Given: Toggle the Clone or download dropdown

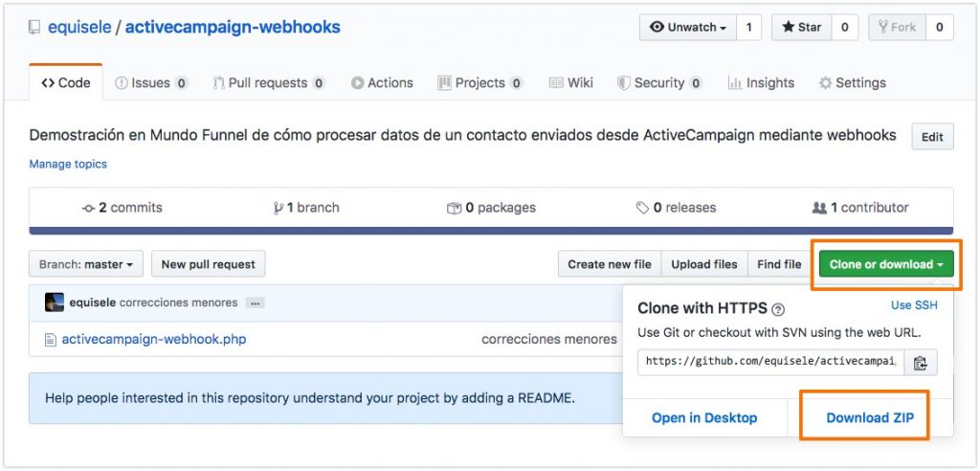Looking at the screenshot, I should [886, 264].
